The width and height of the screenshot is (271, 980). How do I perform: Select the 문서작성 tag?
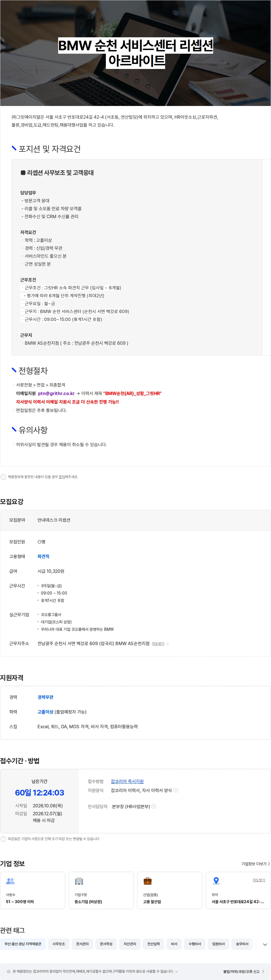106,944
